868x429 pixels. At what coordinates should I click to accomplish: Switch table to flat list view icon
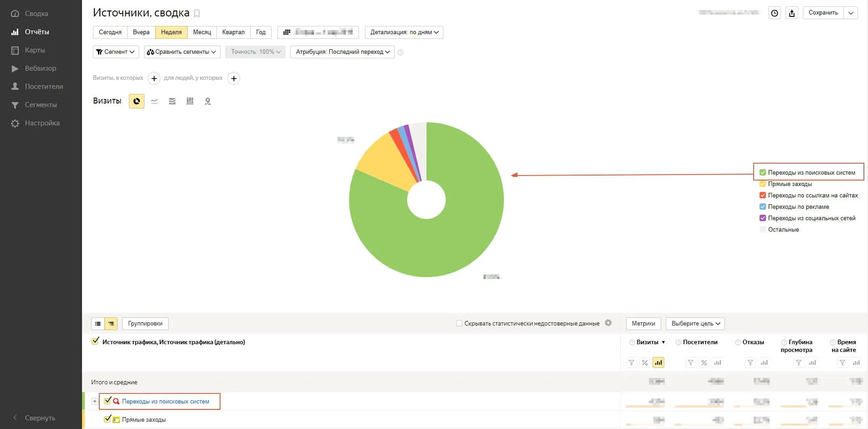(98, 324)
